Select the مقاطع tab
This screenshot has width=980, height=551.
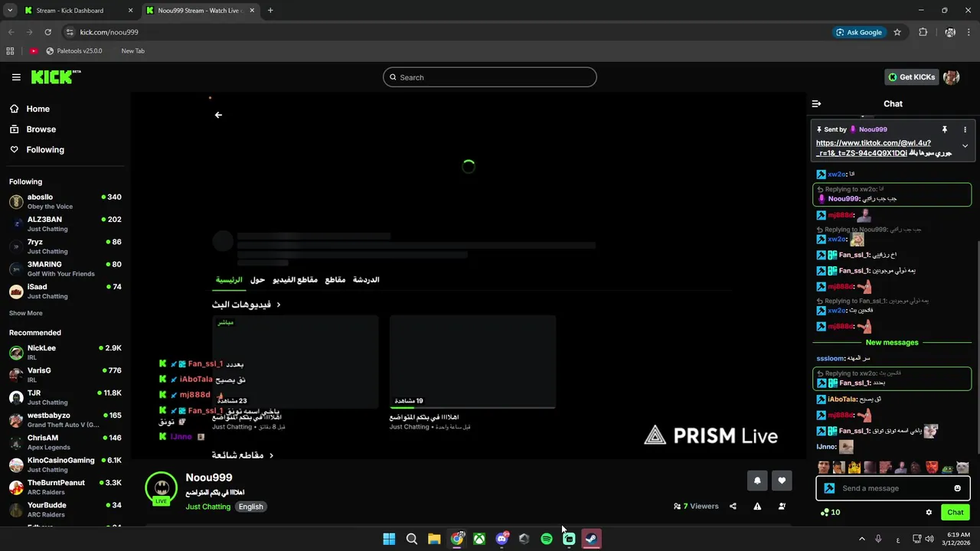(335, 280)
